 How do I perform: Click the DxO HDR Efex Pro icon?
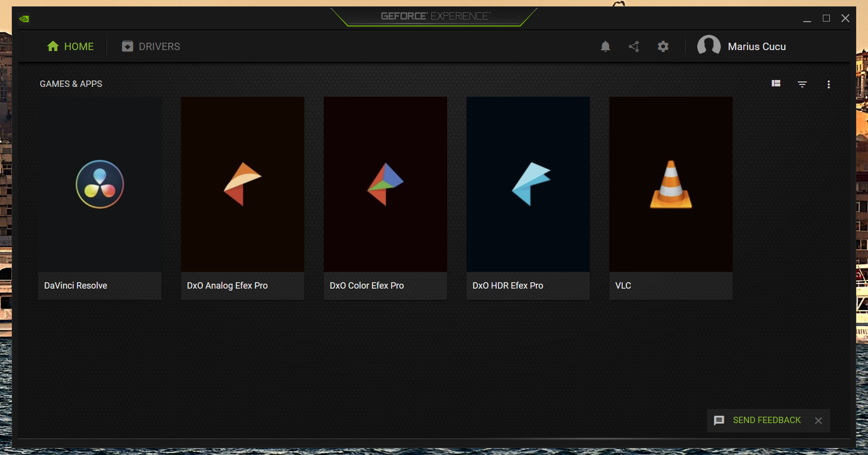coord(530,184)
